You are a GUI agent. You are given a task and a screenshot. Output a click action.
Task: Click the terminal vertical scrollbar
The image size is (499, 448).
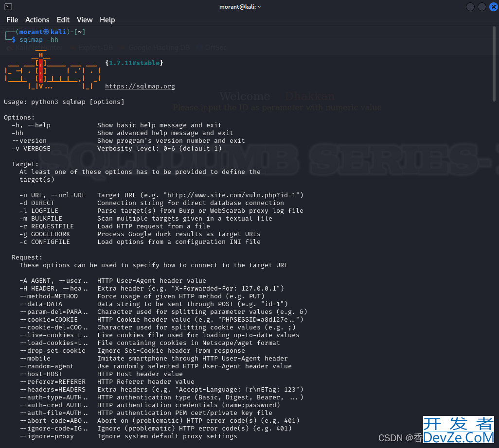click(494, 64)
